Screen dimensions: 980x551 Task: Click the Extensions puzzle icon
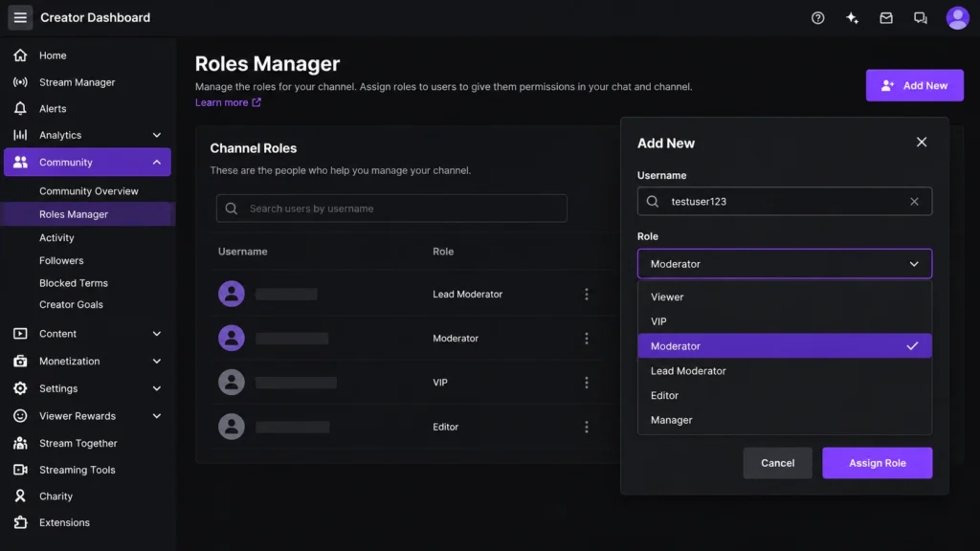20,522
